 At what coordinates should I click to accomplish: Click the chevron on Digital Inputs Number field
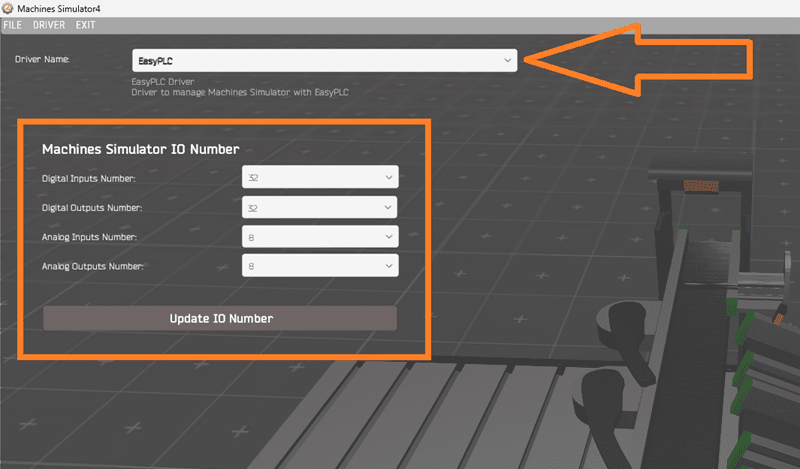click(x=389, y=177)
